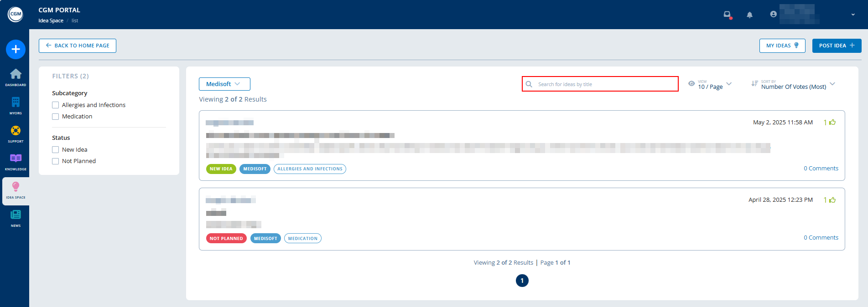Enable the Medication subcategory filter
This screenshot has width=868, height=307.
[56, 117]
